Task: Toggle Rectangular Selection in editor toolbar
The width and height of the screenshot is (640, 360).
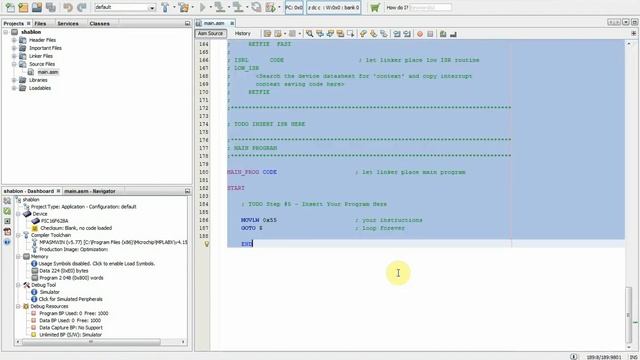Action: pyautogui.click(x=351, y=34)
